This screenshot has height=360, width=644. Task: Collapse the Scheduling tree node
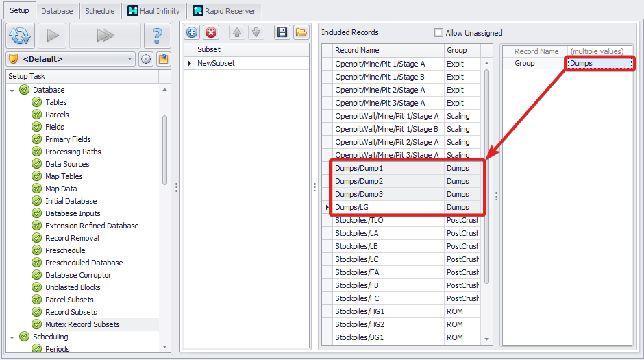point(12,337)
